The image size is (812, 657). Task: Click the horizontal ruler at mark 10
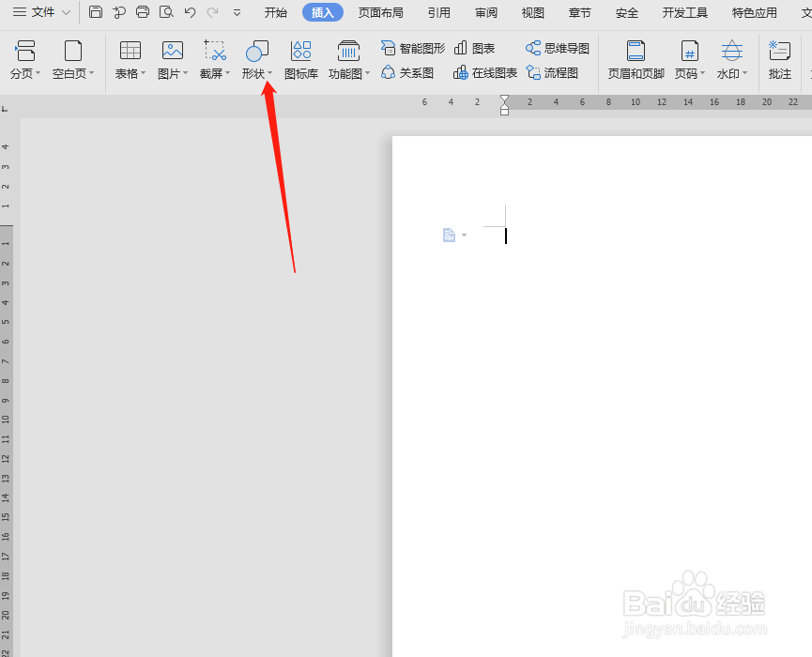[x=636, y=102]
